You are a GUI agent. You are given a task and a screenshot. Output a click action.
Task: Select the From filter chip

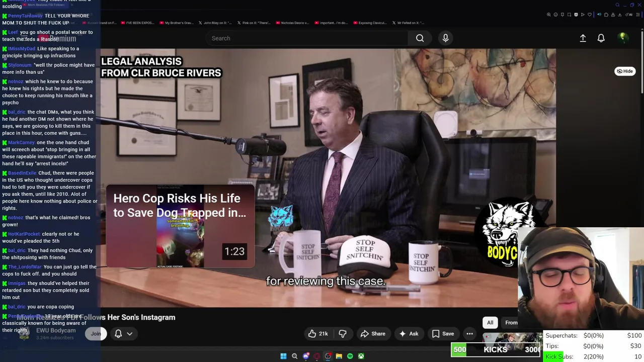coord(510,323)
